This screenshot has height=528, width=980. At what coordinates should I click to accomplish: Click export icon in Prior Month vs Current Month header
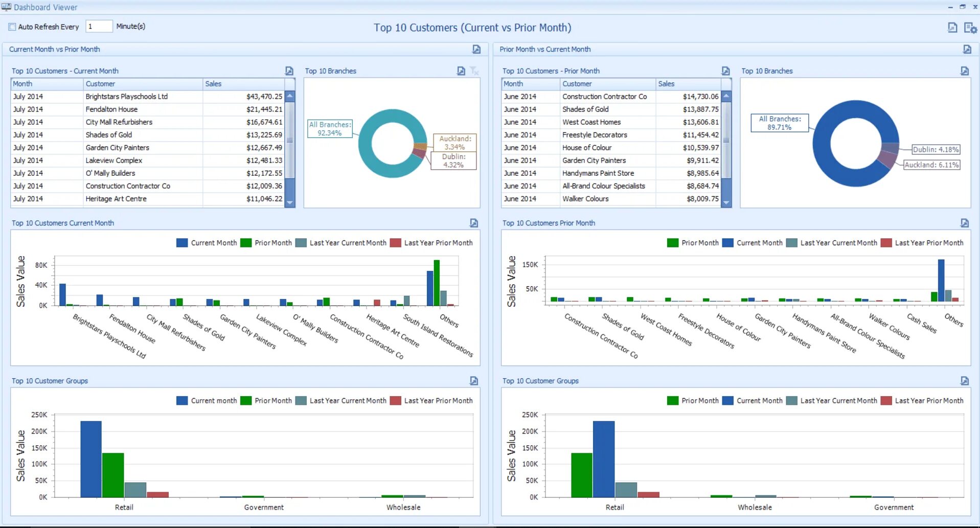(967, 49)
